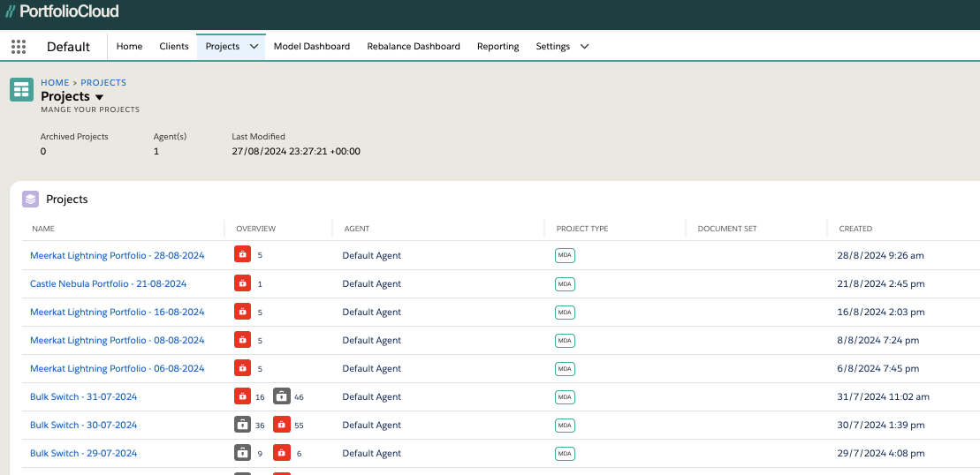Image resolution: width=980 pixels, height=475 pixels.
Task: Click red briefcase icon in Bulk Switch 31-07-2024 row
Action: click(x=242, y=396)
